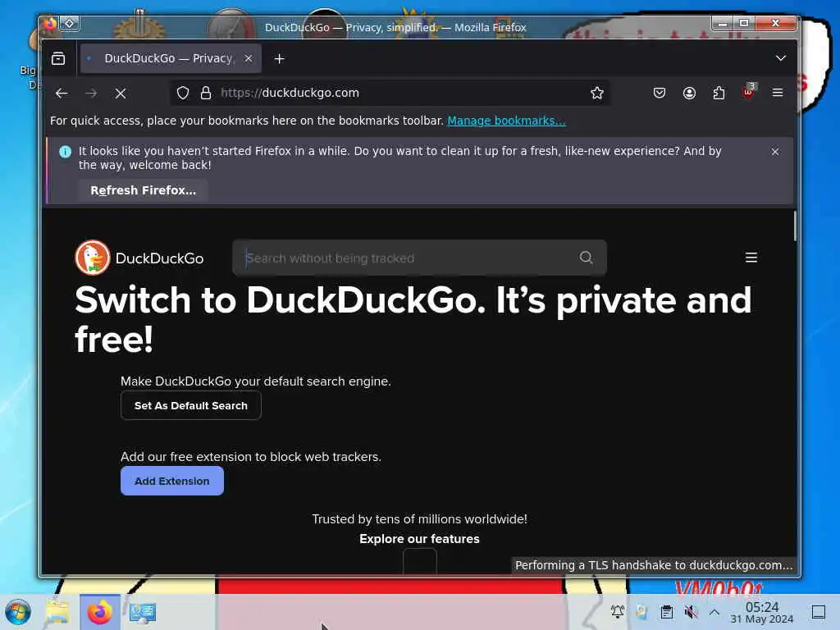This screenshot has height=630, width=840.
Task: Unmute the volume tray icon
Action: point(691,611)
